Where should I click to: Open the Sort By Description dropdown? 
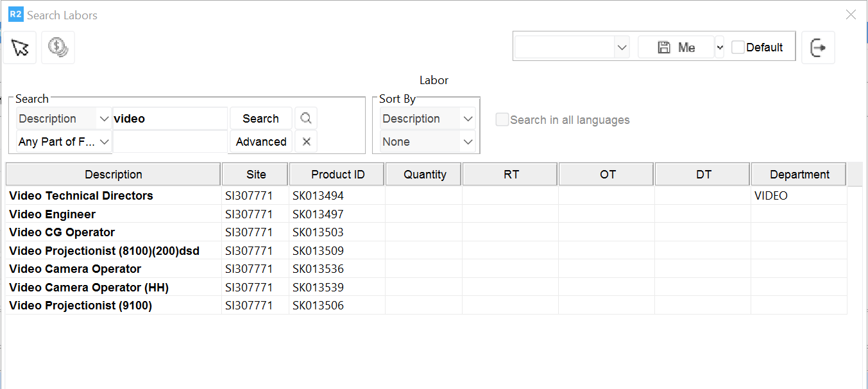click(x=468, y=119)
